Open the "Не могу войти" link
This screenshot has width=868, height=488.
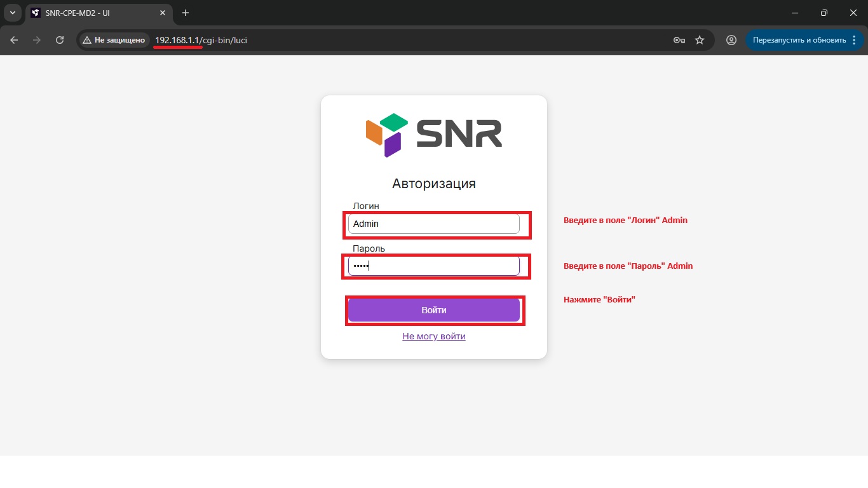[x=434, y=336]
